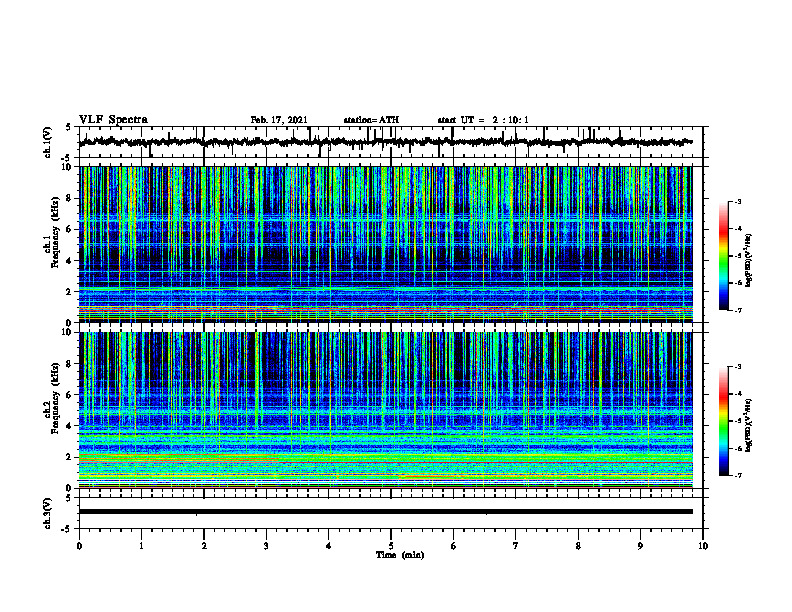The height and width of the screenshot is (612, 792).
Task: Click the ch.2 Frequency (kHz) axis label
Action: coord(52,398)
